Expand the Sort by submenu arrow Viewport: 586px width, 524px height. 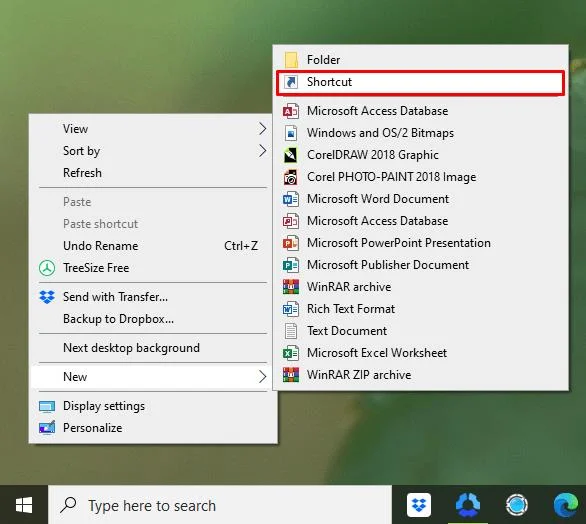click(263, 151)
